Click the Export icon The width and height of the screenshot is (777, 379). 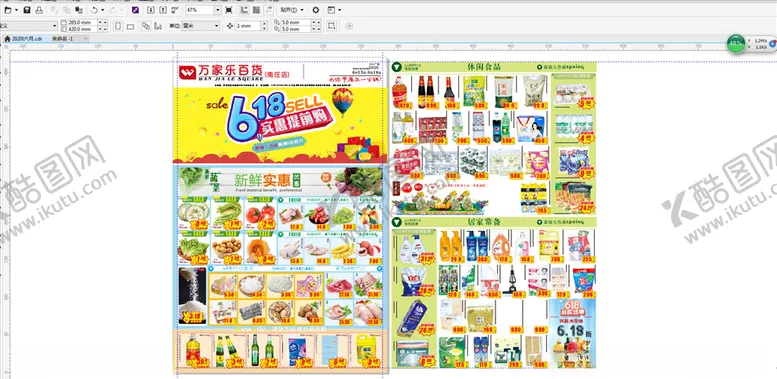pyautogui.click(x=163, y=10)
